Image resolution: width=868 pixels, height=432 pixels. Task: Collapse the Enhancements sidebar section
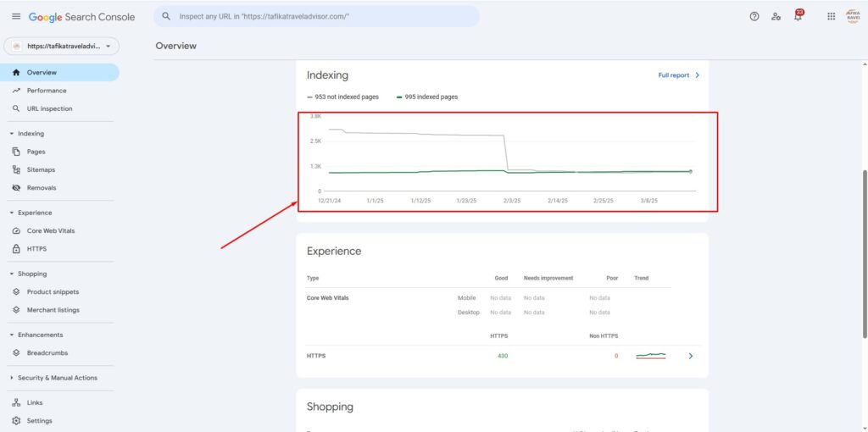pos(12,335)
